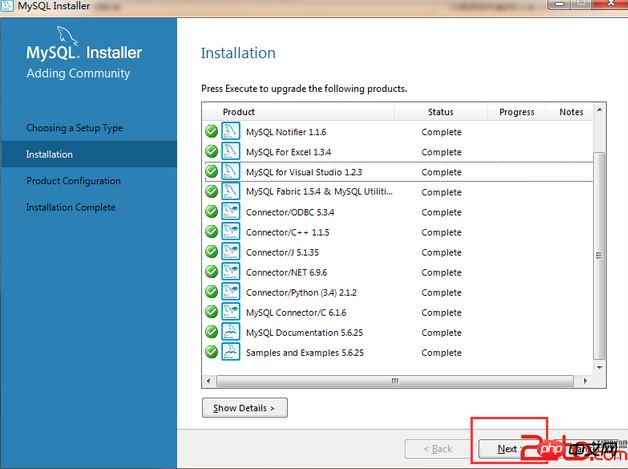Click Complete status of Connector/J row
628x469 pixels.
pyautogui.click(x=441, y=252)
